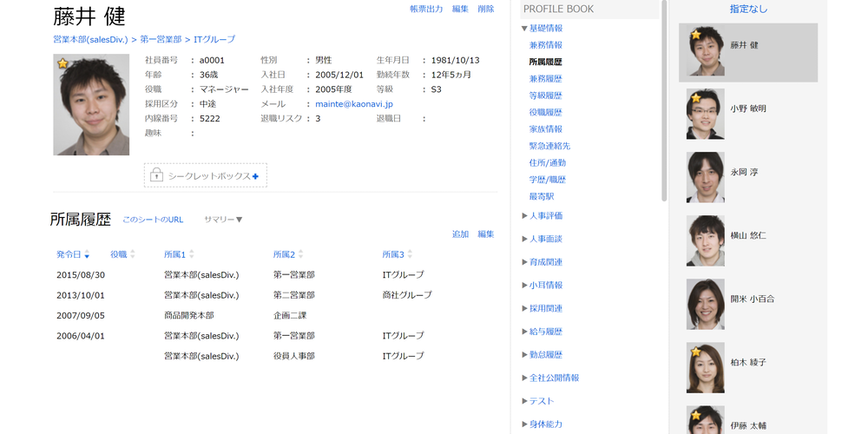This screenshot has height=434, width=868.
Task: Select 開米 小百合 in the member list
Action: pyautogui.click(x=748, y=304)
